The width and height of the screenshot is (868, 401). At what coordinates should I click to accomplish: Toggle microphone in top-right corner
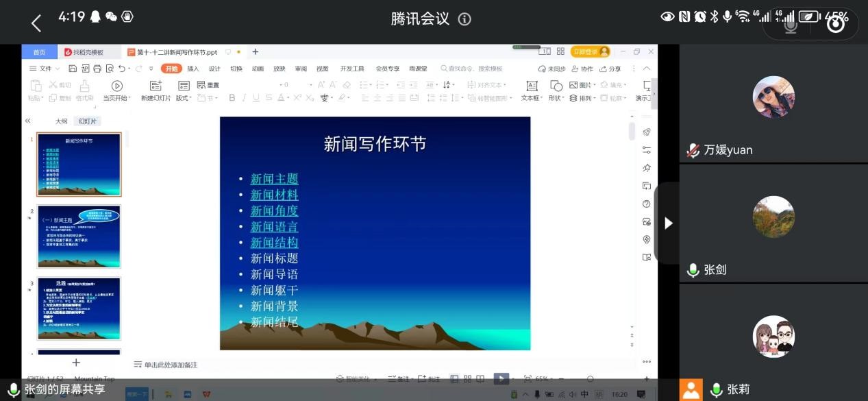coord(791,23)
